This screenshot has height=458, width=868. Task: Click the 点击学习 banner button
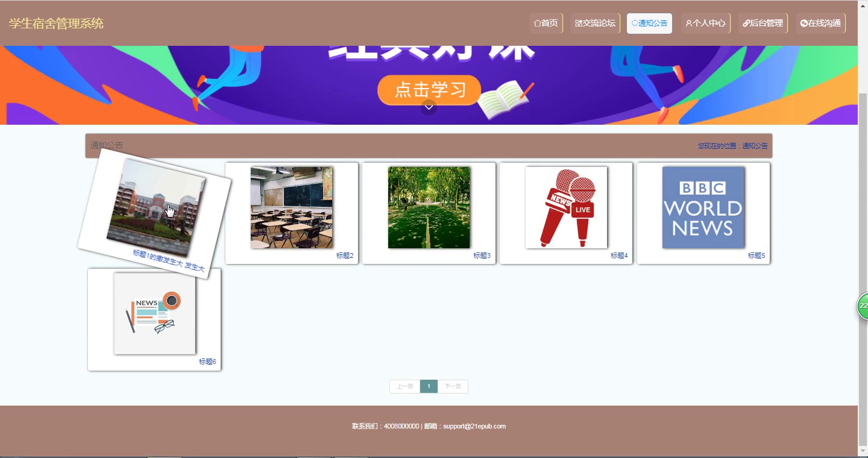[x=429, y=90]
